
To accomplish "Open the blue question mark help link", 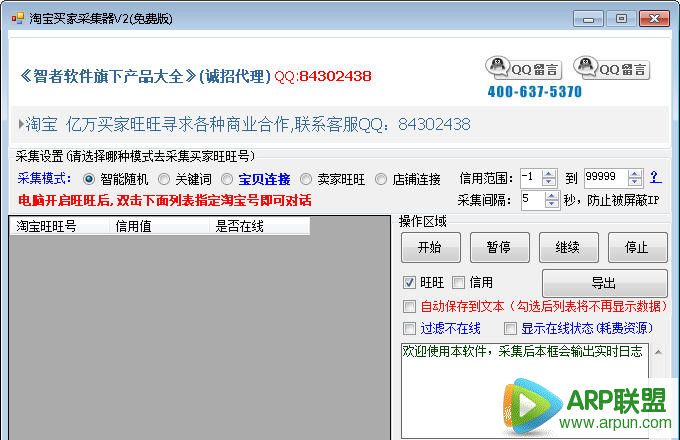I will point(655,177).
